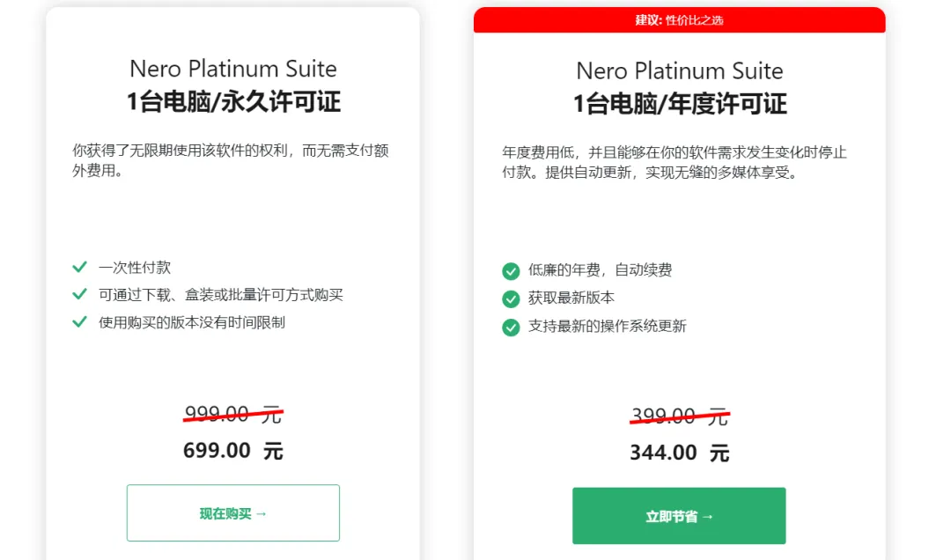Viewport: 951px width, 560px height.
Task: Click checkmark beside 可通过下载、盒装或批量许可方式购买
Action: 79,294
